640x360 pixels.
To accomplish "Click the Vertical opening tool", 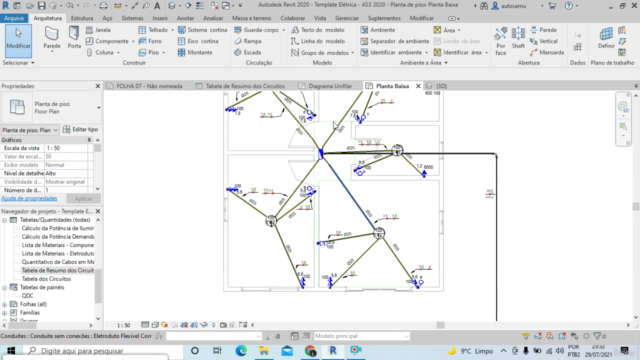I will pyautogui.click(x=544, y=41).
